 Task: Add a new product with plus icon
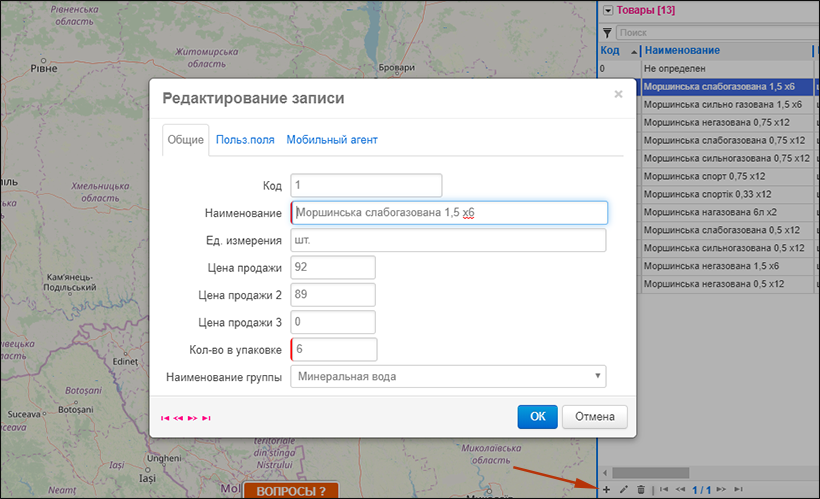[606, 490]
